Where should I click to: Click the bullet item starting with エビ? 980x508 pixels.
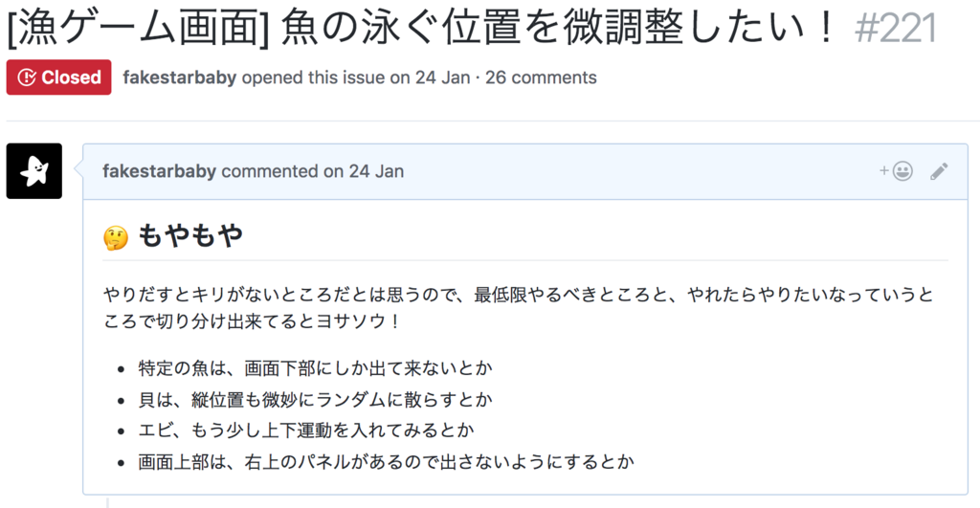(x=305, y=430)
